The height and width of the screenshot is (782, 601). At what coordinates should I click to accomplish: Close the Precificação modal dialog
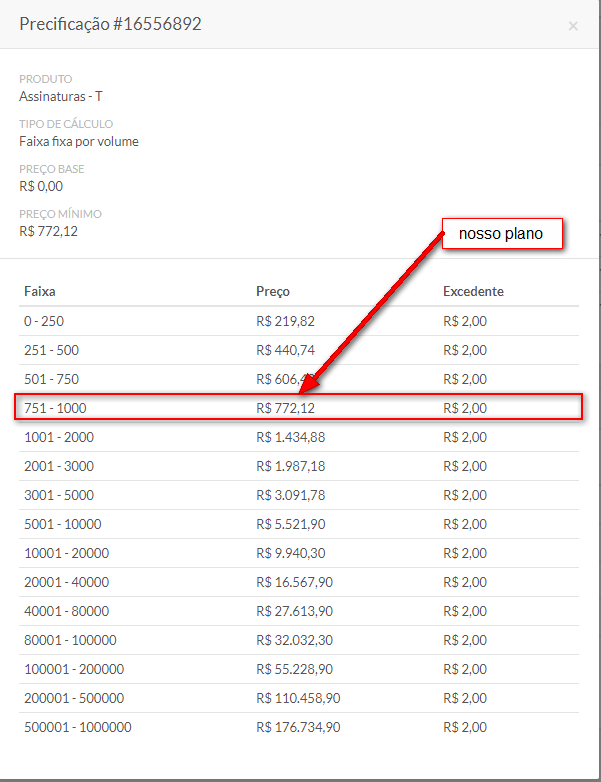point(573,26)
